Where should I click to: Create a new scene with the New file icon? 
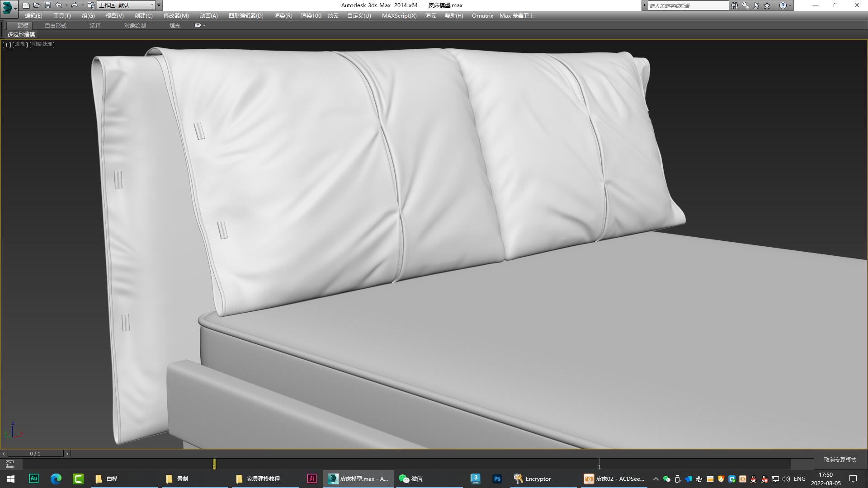[26, 5]
